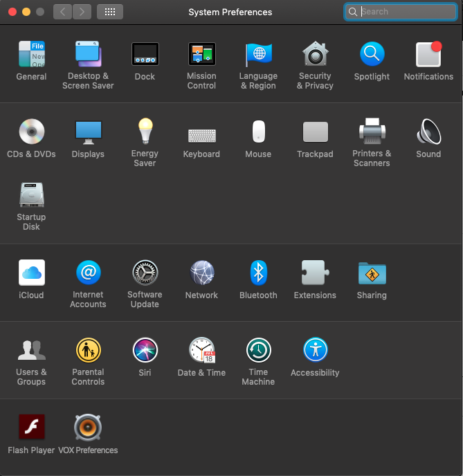This screenshot has height=476, width=463.
Task: Click the back navigation arrow
Action: coord(62,12)
